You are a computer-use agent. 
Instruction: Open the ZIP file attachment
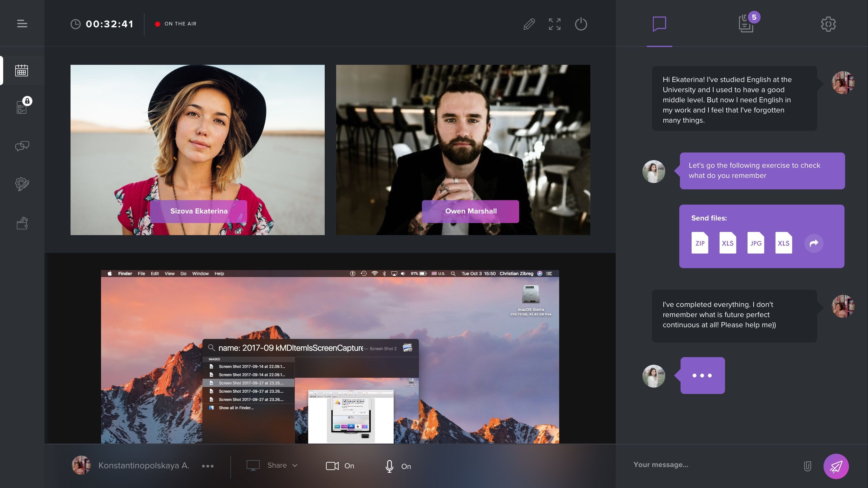pyautogui.click(x=700, y=243)
